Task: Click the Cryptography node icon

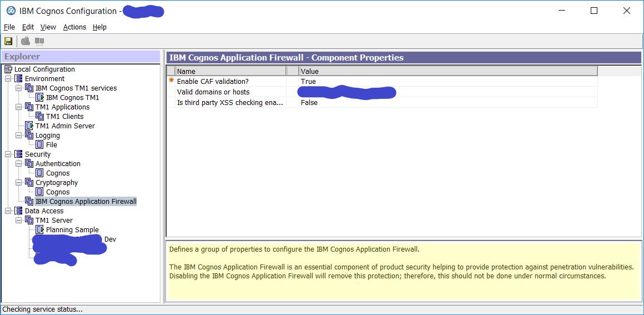Action: (x=29, y=183)
